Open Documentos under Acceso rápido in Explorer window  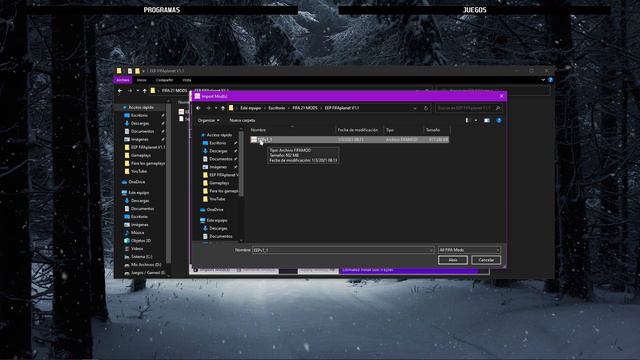pos(142,131)
